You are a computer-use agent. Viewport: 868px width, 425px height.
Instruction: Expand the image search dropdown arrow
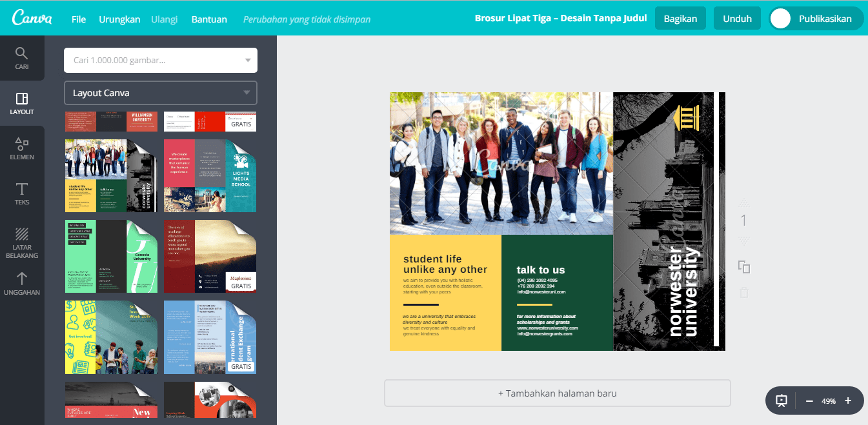[x=248, y=61]
